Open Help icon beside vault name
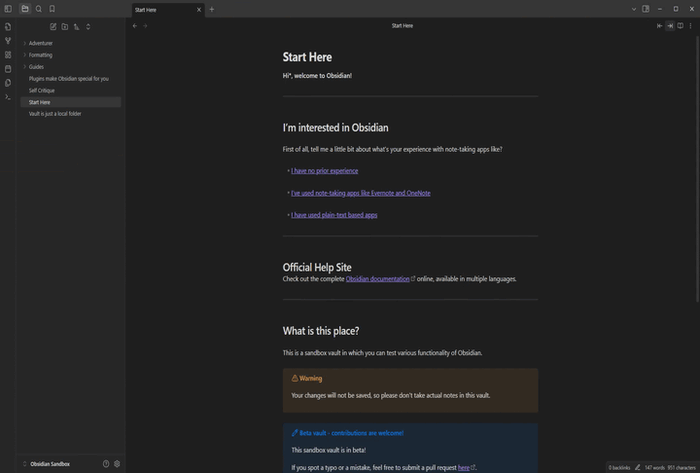700x473 pixels. (106, 464)
